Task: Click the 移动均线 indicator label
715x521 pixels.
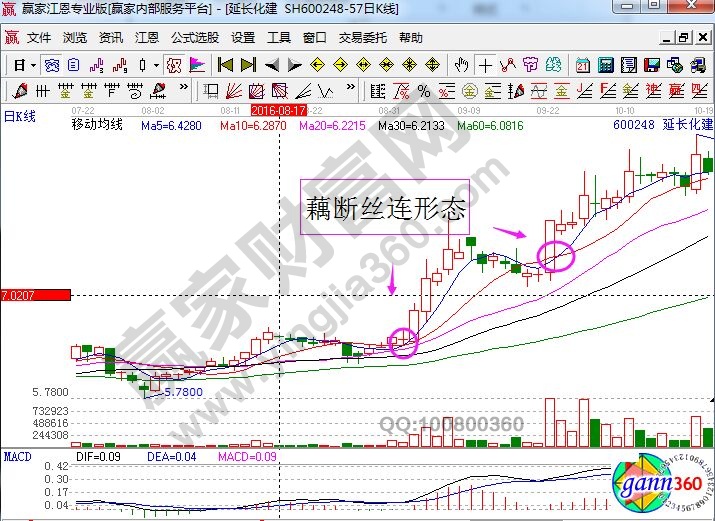Action: click(x=97, y=125)
